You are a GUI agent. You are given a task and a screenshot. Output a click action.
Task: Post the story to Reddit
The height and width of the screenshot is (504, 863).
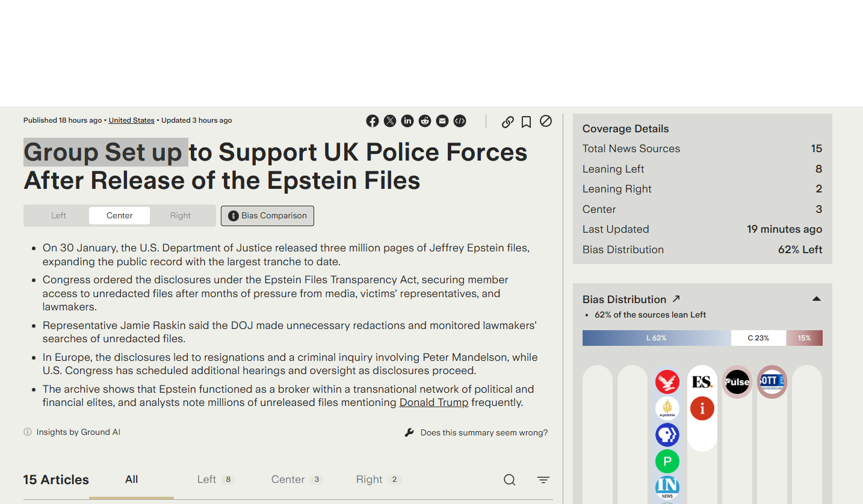coord(425,121)
